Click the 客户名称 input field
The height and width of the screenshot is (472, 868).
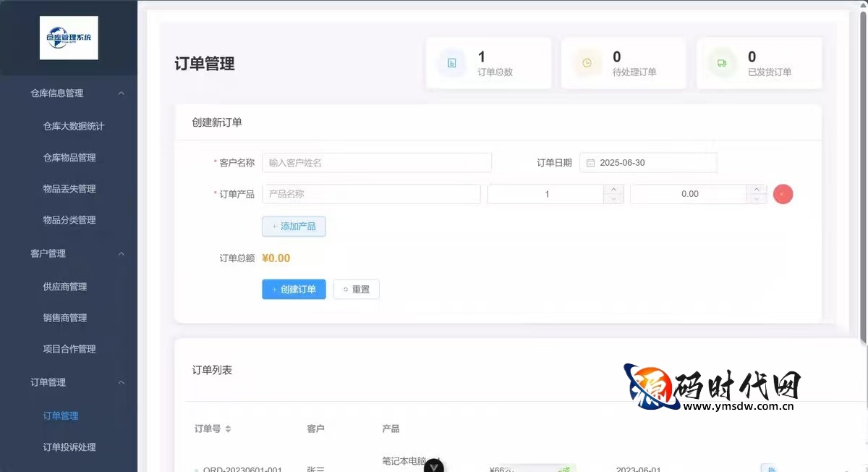pos(376,162)
